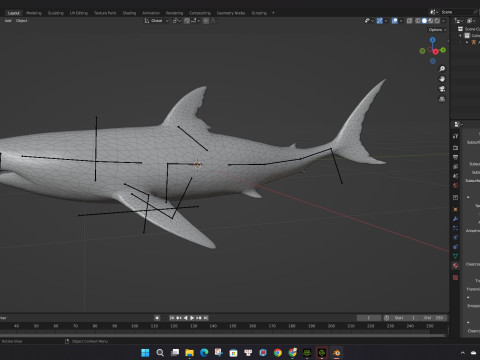Click the zoom view magnifier icon
480x360 pixels.
click(442, 69)
